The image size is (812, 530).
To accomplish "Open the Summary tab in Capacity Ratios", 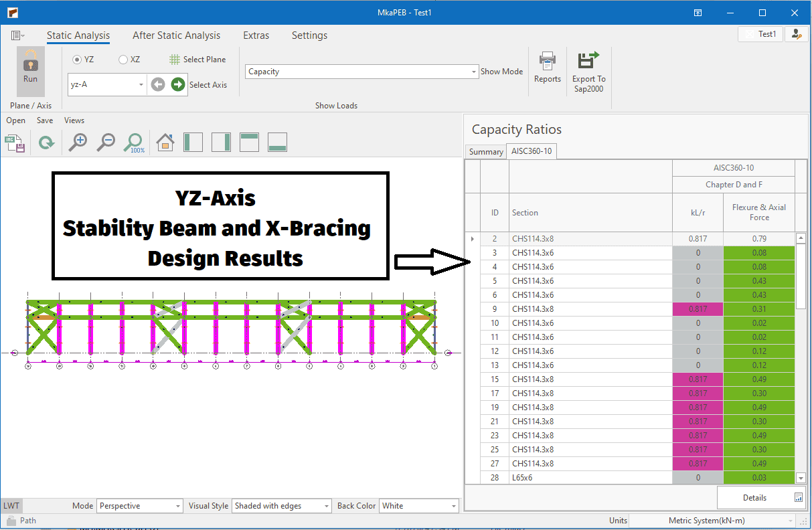I will (x=485, y=152).
